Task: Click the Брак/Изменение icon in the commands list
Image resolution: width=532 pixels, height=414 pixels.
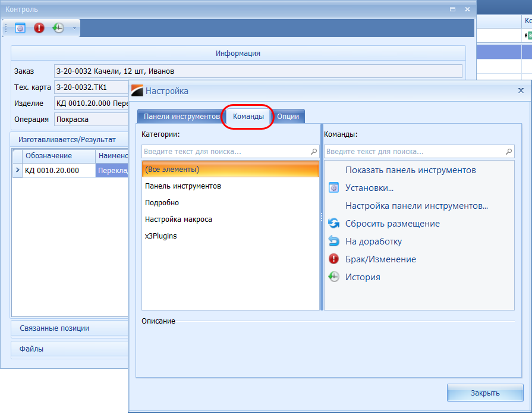Action: 333,259
